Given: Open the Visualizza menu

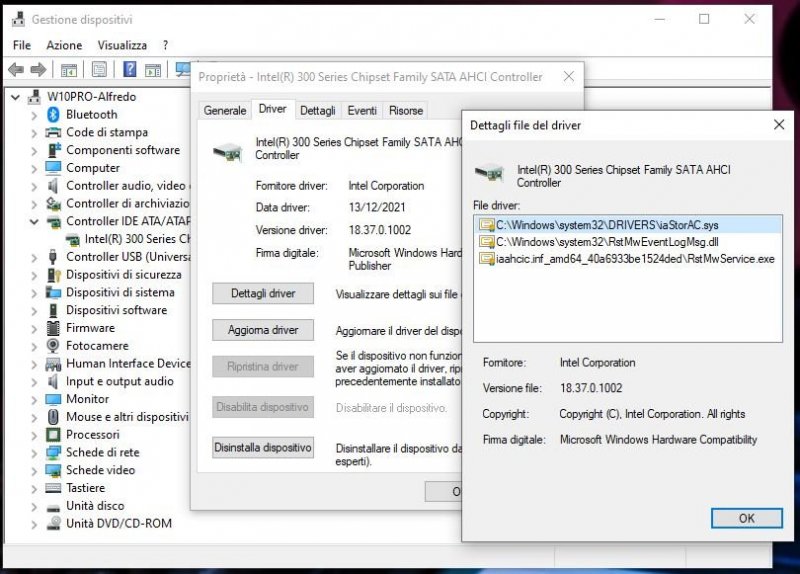Looking at the screenshot, I should pos(122,45).
